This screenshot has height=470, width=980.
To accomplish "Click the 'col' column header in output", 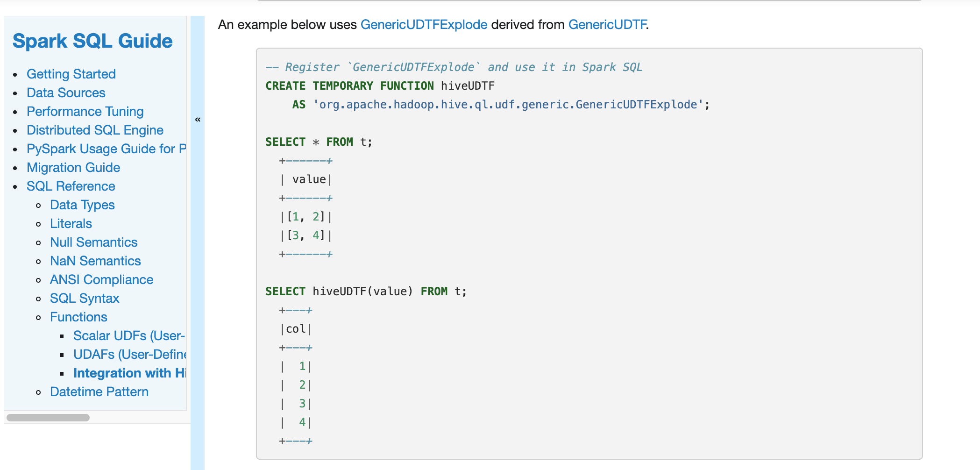I will tap(296, 329).
